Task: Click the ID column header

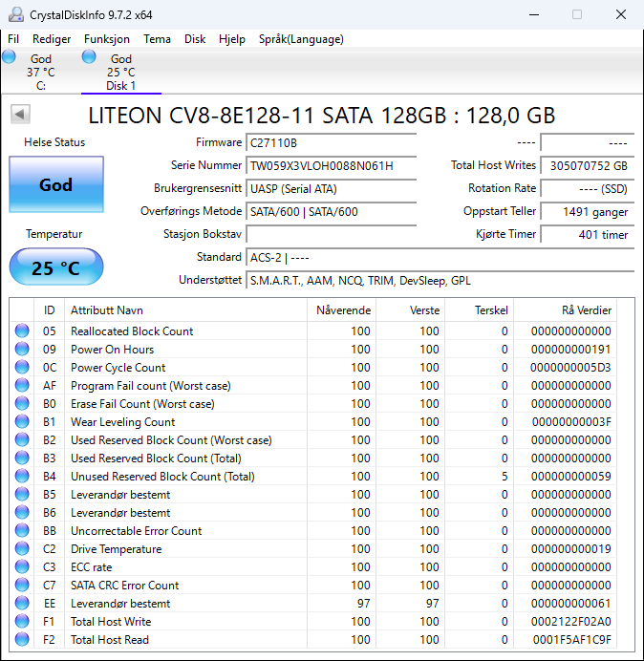Action: (50, 310)
